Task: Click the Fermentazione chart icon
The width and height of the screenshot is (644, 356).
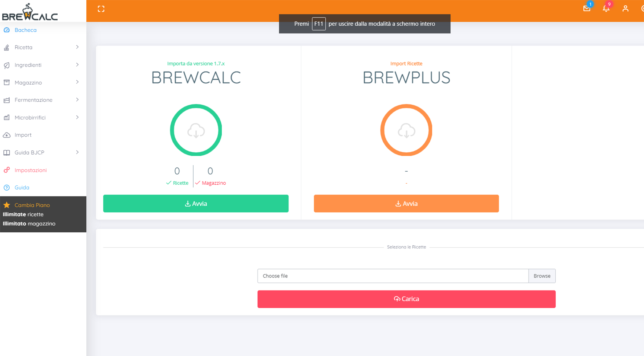Action: coord(7,100)
